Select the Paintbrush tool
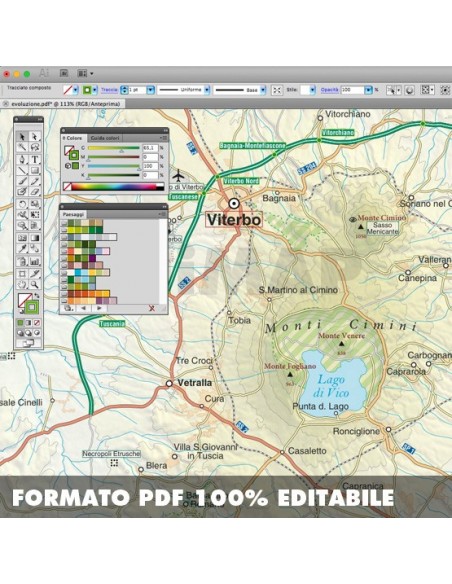 coord(22,181)
